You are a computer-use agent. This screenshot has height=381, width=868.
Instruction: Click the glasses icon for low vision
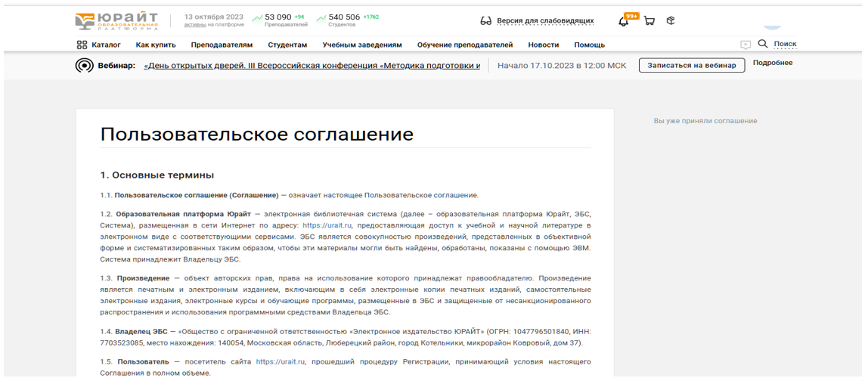486,22
